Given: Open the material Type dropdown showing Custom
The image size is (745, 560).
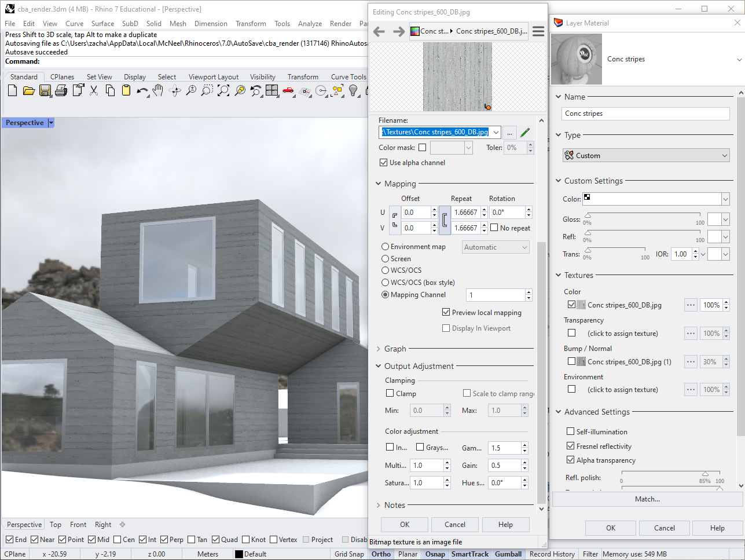Looking at the screenshot, I should [645, 156].
